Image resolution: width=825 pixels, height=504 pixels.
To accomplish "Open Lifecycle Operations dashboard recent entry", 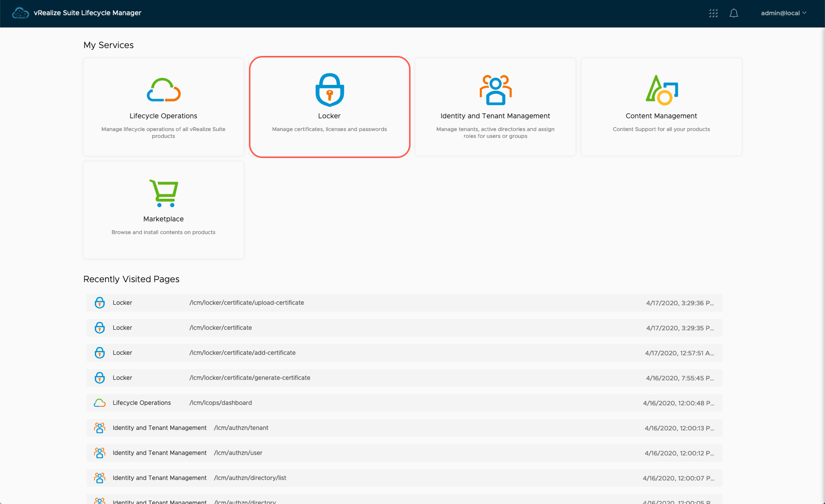I will pos(220,403).
